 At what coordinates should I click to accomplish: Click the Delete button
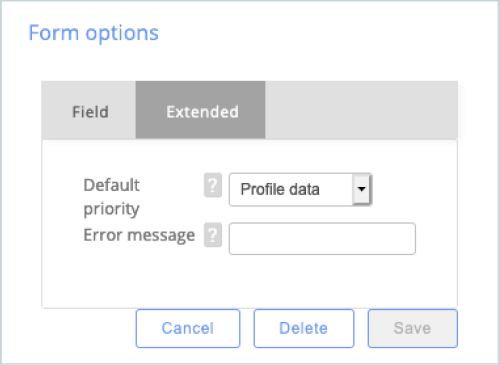304,328
